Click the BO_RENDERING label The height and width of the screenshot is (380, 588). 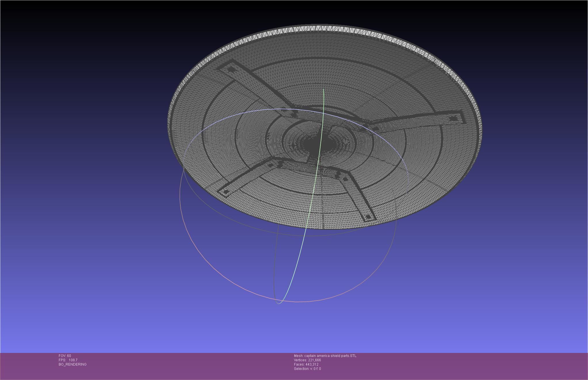click(72, 364)
